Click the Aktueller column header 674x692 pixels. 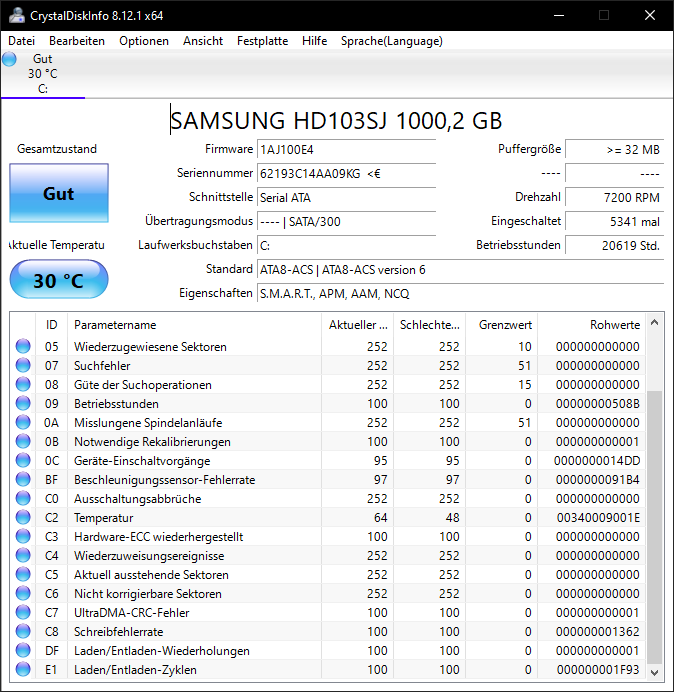358,325
